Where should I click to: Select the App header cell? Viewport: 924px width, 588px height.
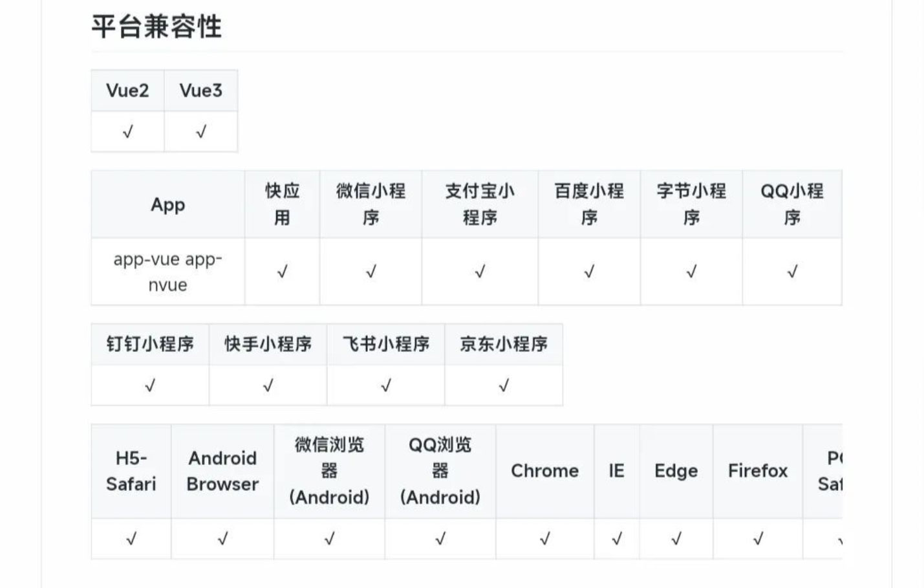click(x=168, y=204)
